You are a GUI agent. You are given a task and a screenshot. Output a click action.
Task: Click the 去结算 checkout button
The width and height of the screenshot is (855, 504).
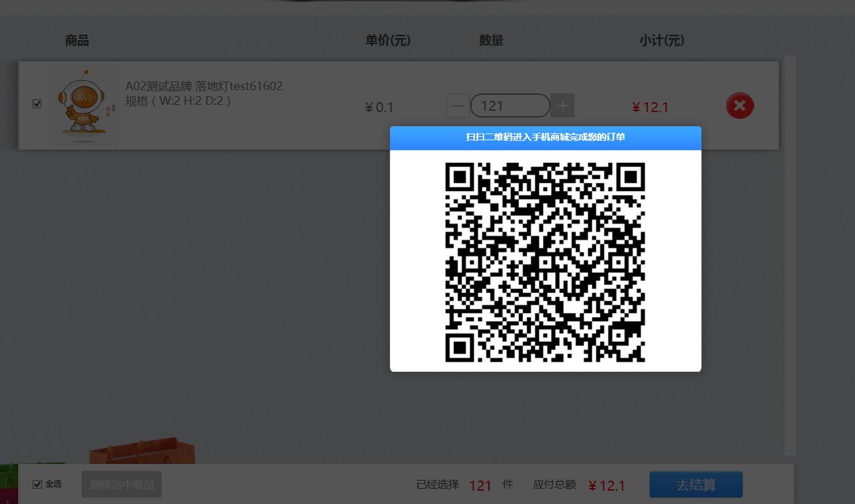[696, 485]
